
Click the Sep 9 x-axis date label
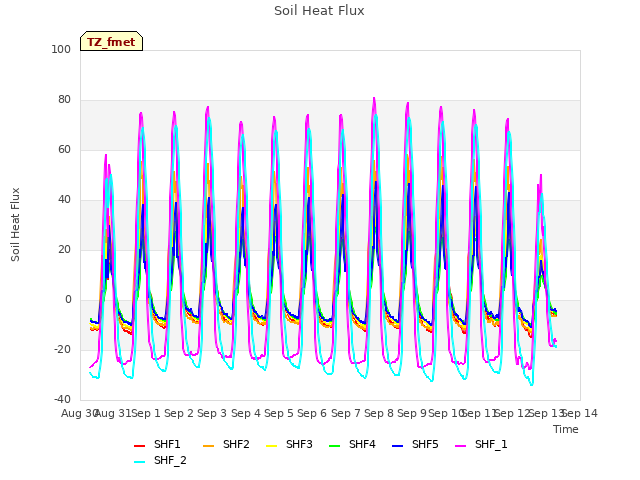point(412,413)
